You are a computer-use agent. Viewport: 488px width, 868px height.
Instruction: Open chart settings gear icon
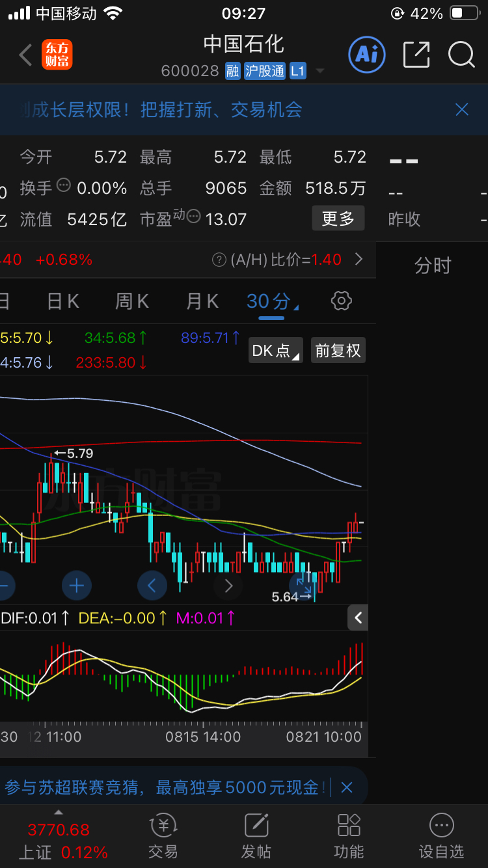click(x=342, y=301)
